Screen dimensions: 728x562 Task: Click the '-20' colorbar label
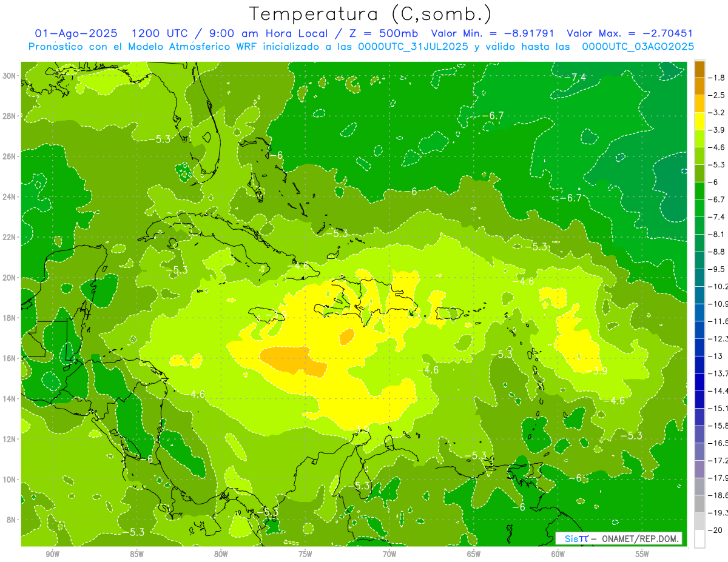pyautogui.click(x=716, y=530)
